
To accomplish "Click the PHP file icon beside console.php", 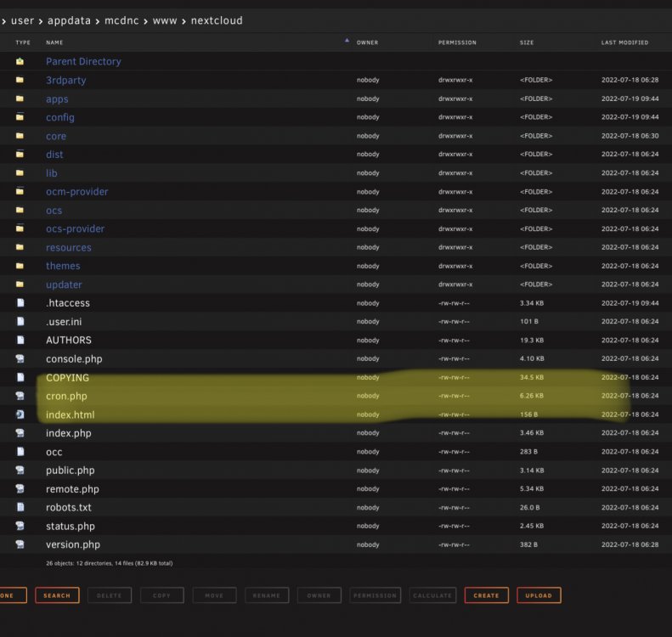I will pyautogui.click(x=20, y=358).
